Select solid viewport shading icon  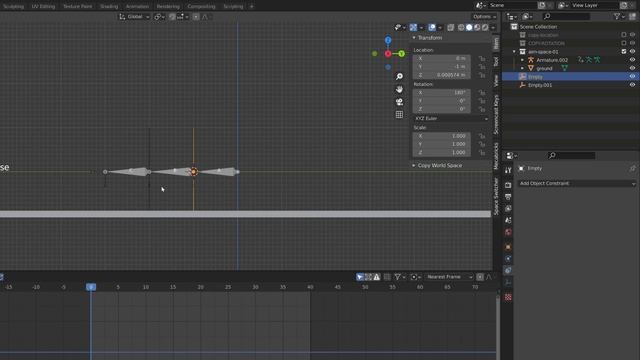pyautogui.click(x=469, y=27)
